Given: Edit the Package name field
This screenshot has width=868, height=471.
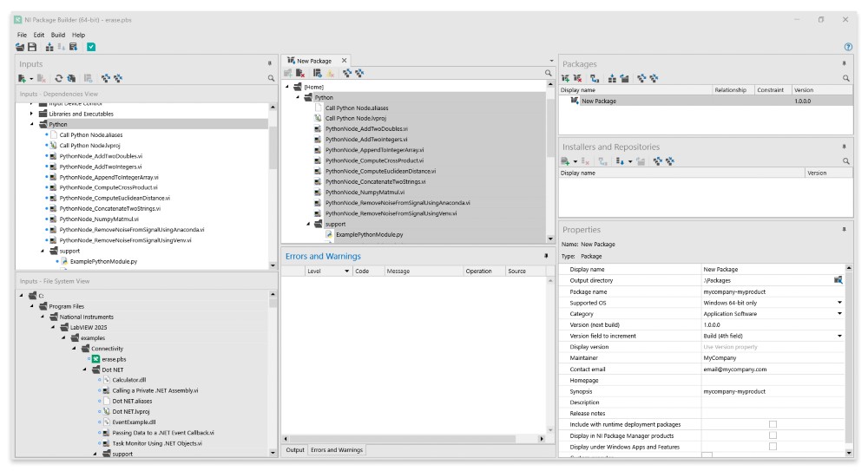Looking at the screenshot, I should click(x=773, y=291).
